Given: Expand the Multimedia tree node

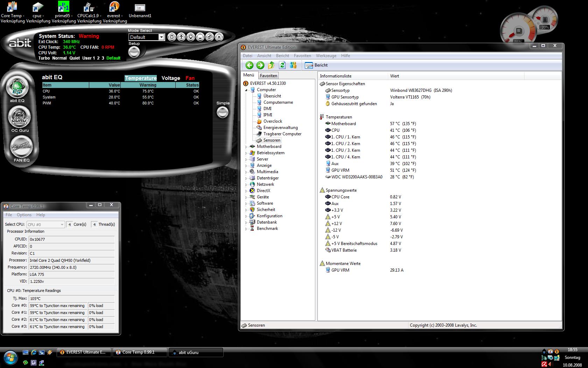Looking at the screenshot, I should pos(246,172).
